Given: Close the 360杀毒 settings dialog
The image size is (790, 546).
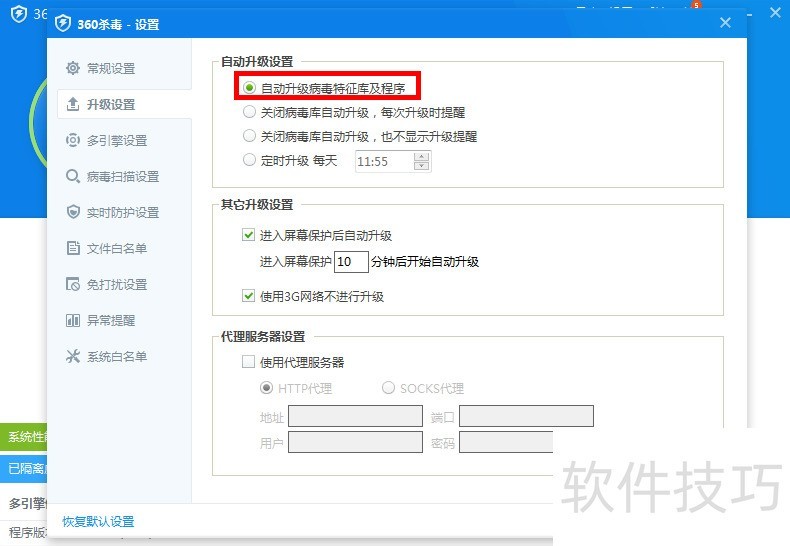Looking at the screenshot, I should [x=725, y=23].
